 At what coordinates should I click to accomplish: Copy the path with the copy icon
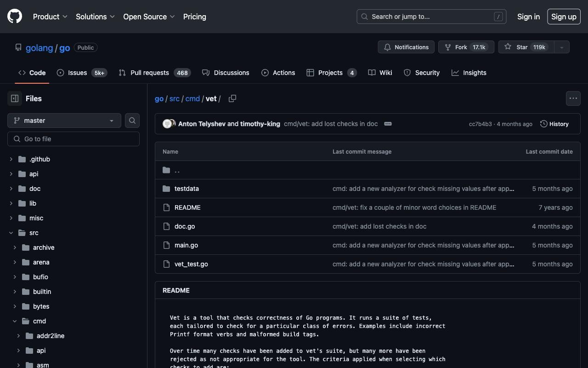(232, 98)
